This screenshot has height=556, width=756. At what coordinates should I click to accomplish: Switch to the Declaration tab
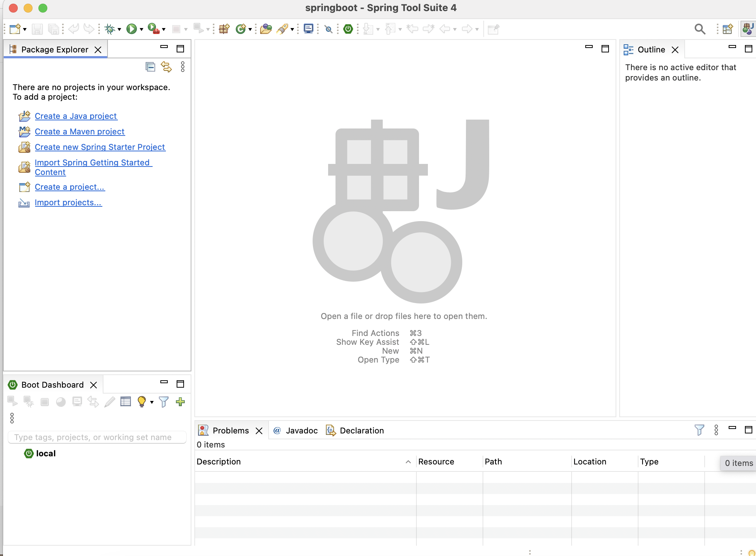point(361,430)
